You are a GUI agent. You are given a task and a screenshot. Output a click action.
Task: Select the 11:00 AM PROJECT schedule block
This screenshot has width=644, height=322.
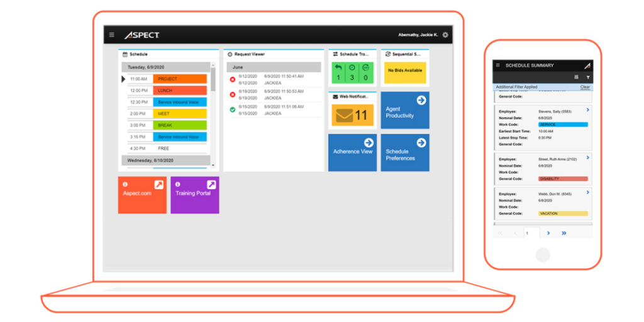click(180, 79)
